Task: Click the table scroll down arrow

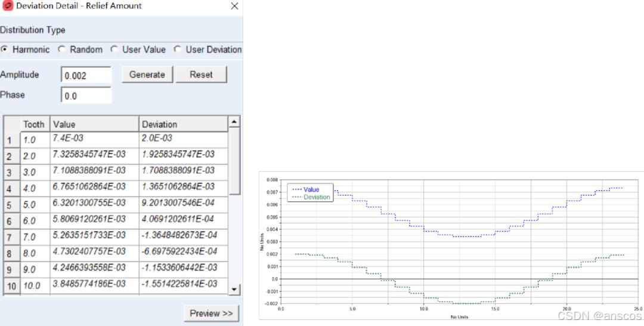Action: click(x=234, y=290)
